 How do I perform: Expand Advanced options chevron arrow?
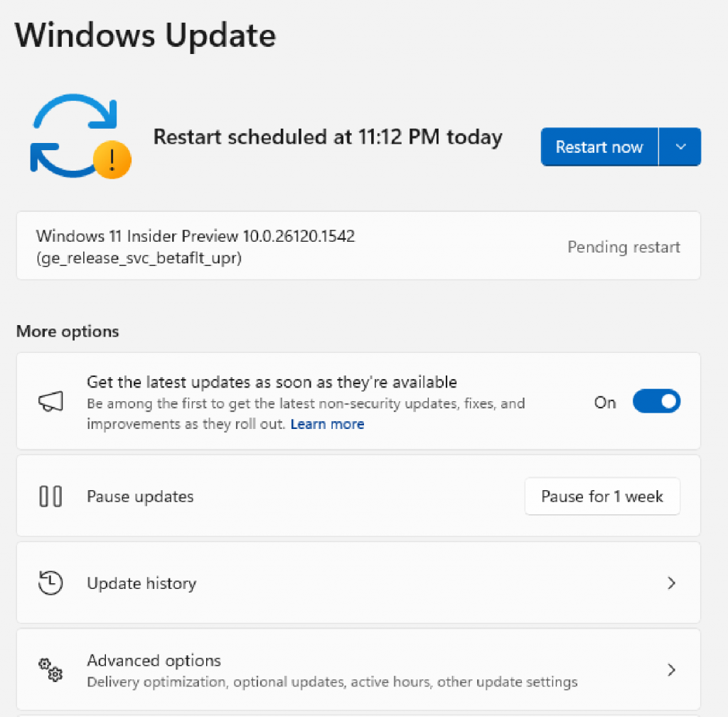click(x=671, y=669)
